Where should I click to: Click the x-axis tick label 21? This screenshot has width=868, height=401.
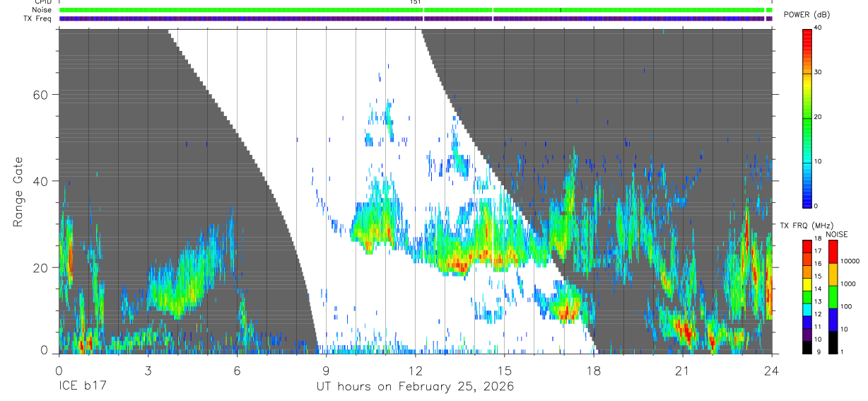(682, 370)
